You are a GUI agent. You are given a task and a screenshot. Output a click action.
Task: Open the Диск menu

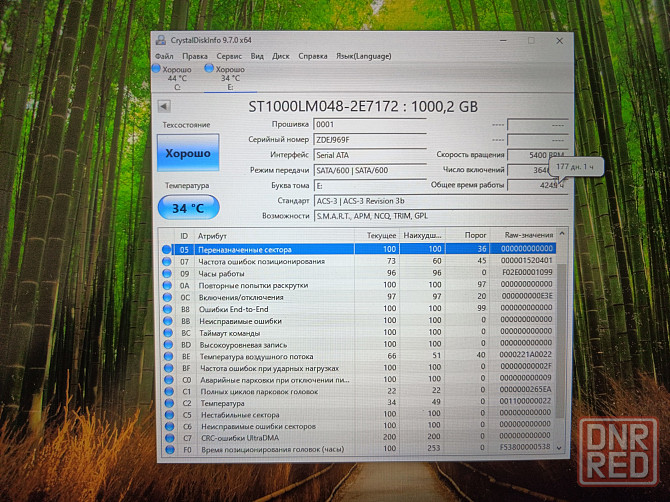281,56
